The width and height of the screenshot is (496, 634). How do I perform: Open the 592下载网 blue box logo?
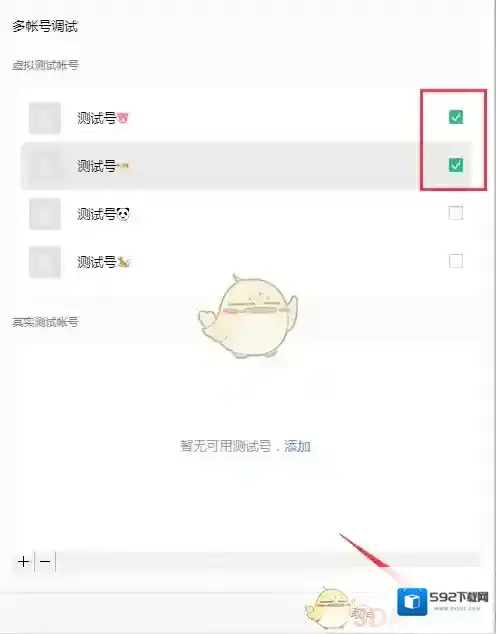(x=412, y=602)
